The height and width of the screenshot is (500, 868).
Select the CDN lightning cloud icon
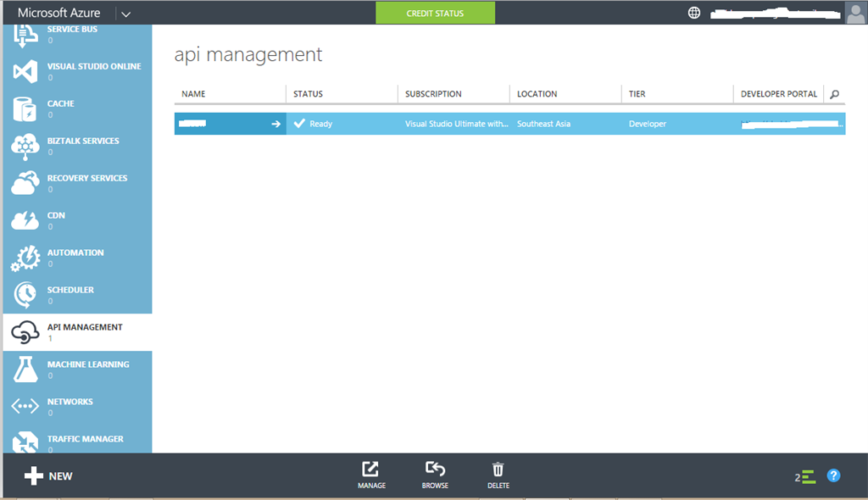tap(25, 219)
